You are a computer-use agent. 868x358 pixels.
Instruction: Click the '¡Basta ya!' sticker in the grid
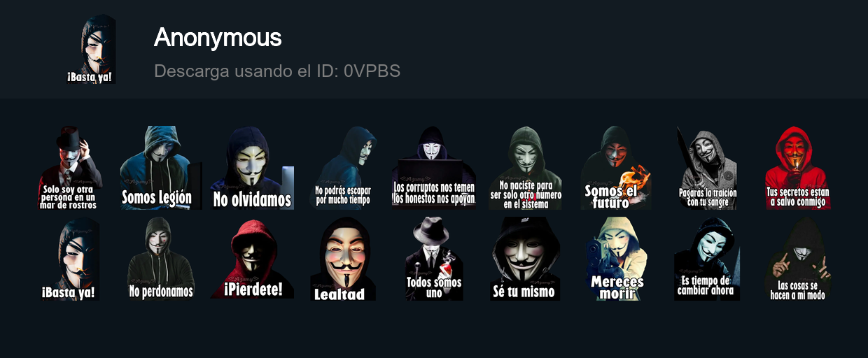pyautogui.click(x=70, y=259)
